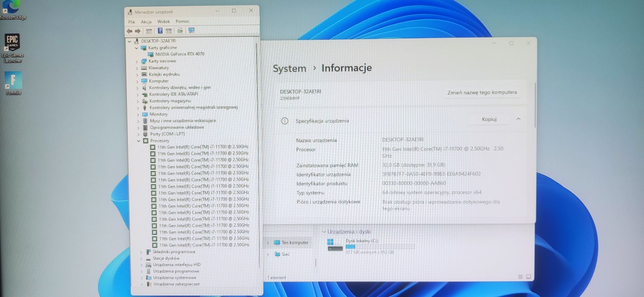The width and height of the screenshot is (644, 297).
Task: Click the '1 element' status bar text
Action: click(277, 277)
